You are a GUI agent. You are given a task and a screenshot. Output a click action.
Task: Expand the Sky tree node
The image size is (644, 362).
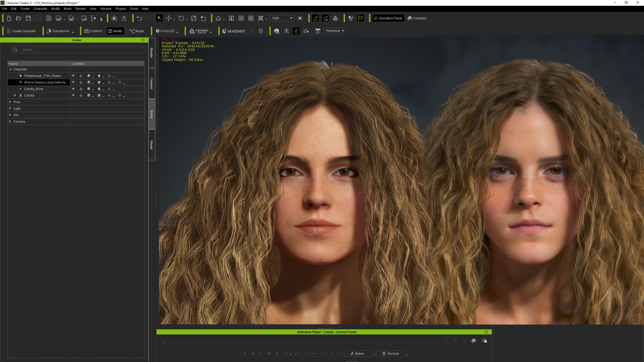click(x=10, y=115)
